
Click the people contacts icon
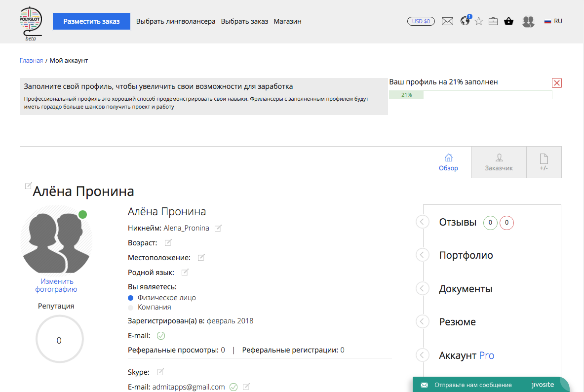tap(528, 21)
